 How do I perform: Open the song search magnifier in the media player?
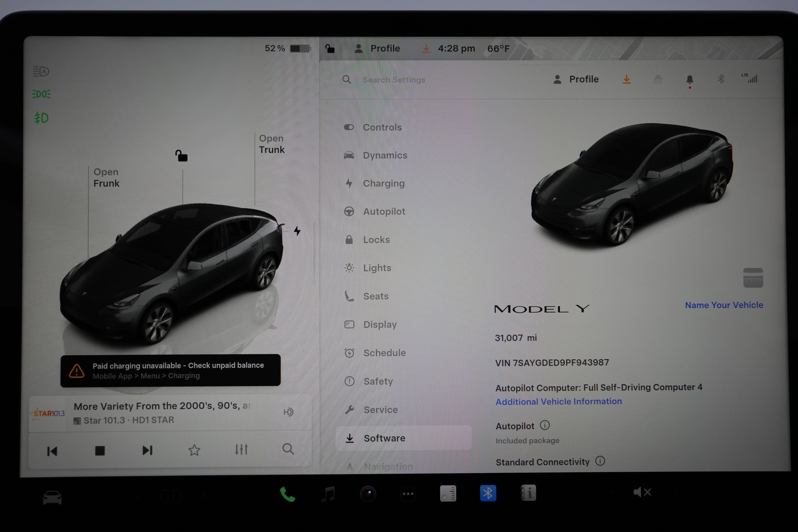(x=288, y=450)
